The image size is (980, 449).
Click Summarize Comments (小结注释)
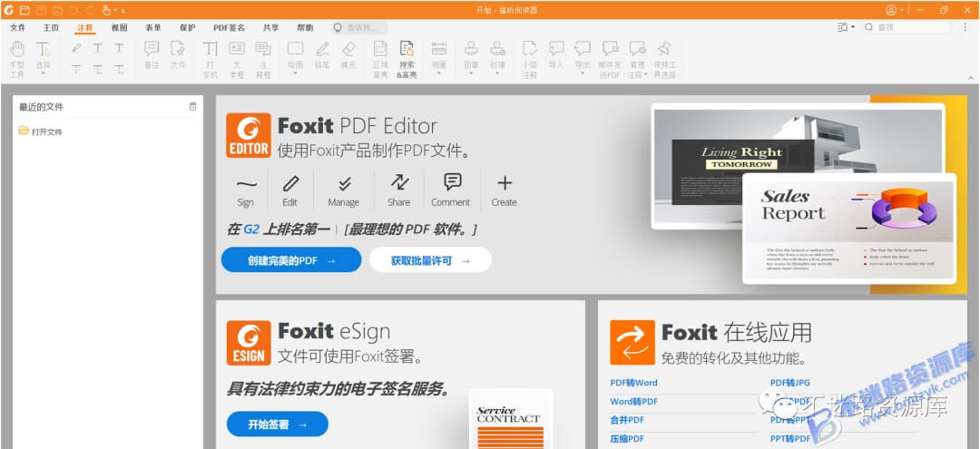(530, 59)
